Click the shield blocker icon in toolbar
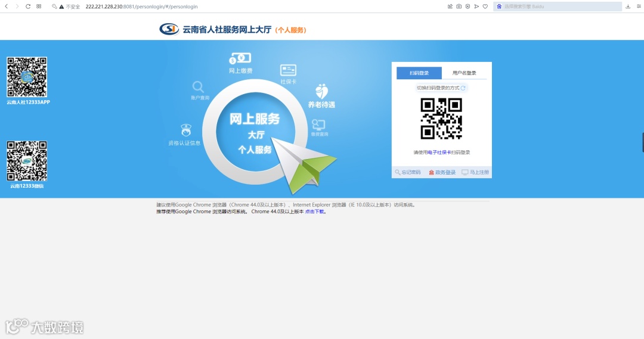The image size is (644, 339). click(468, 7)
